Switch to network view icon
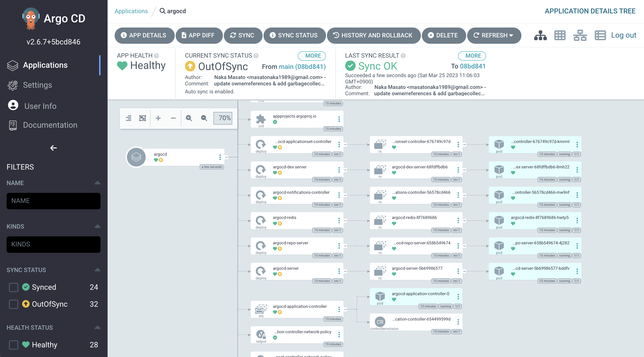The image size is (644, 357). [580, 35]
